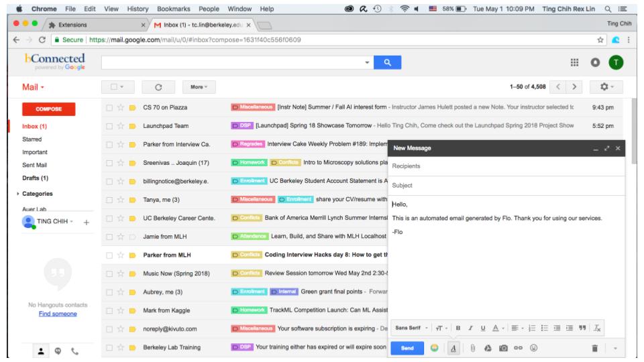644x362 pixels.
Task: Open the select-all checkbox dropdown
Action: [117, 87]
